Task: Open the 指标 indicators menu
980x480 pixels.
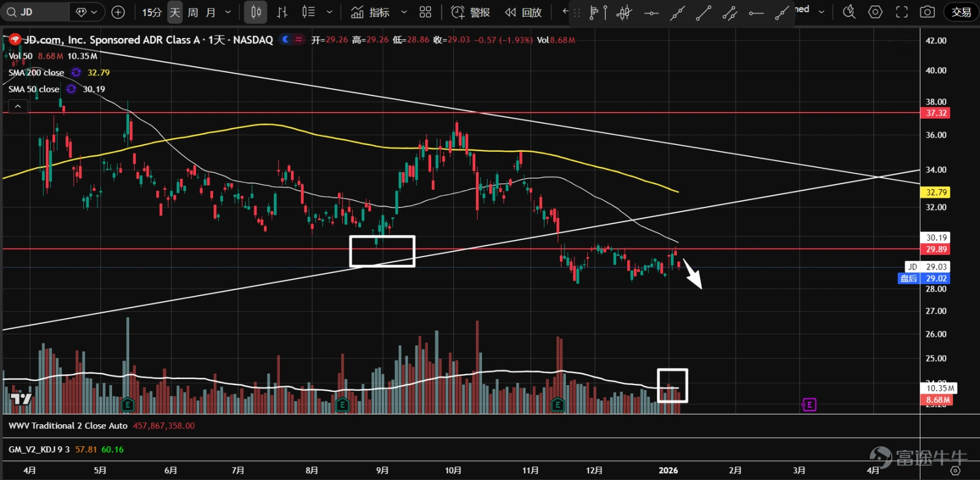Action: point(371,12)
